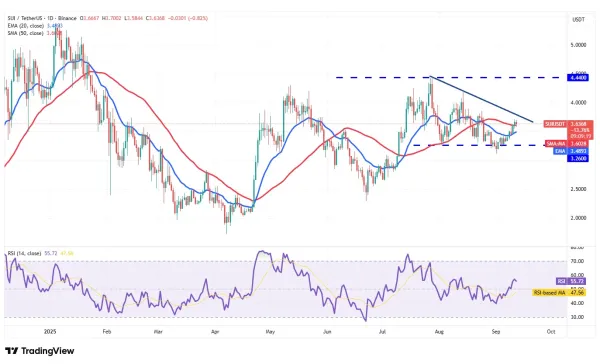Click the Sep label on the time axis

[x=496, y=332]
